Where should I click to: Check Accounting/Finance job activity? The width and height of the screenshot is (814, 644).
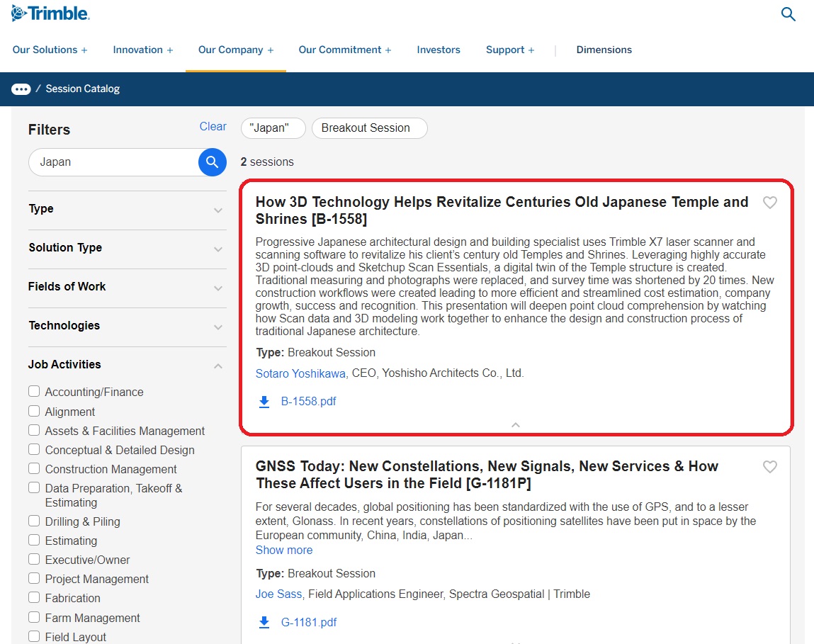(34, 392)
